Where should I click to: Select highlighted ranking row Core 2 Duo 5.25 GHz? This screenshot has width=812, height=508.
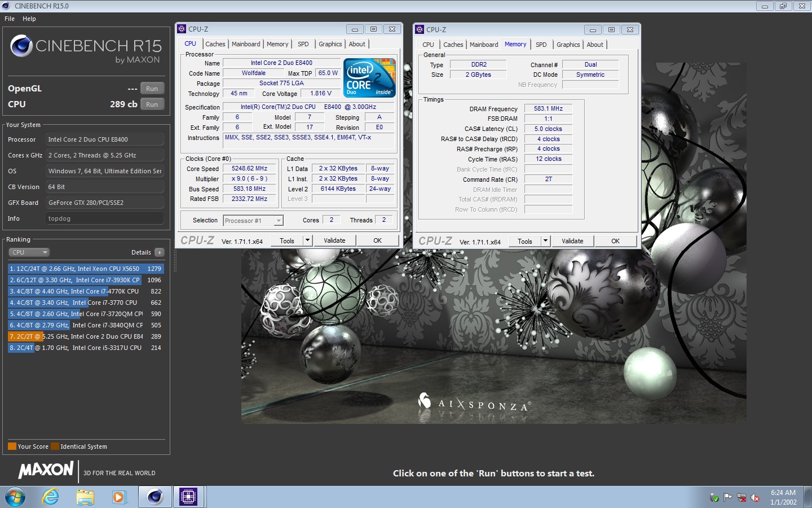(86, 336)
